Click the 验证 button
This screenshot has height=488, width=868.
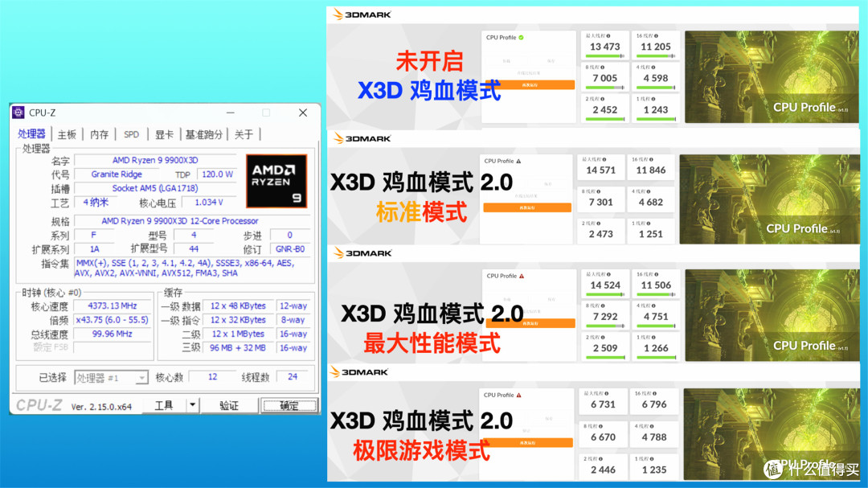[228, 405]
